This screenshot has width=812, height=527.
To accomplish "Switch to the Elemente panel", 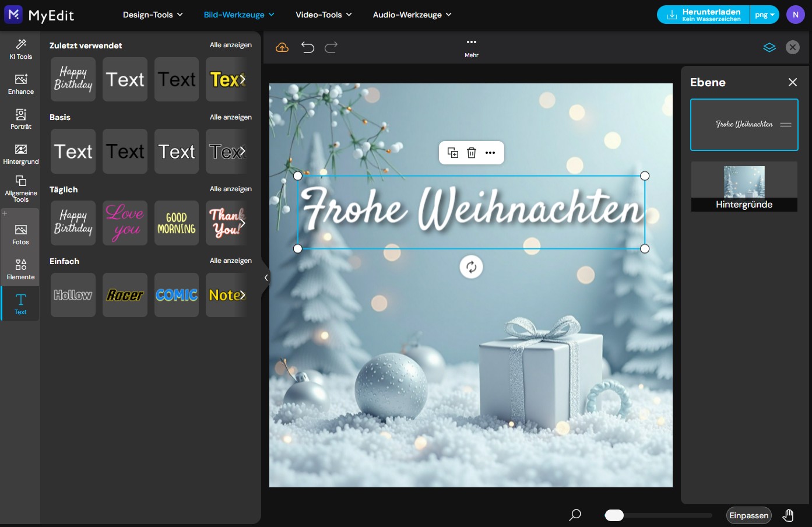I will 20,269.
